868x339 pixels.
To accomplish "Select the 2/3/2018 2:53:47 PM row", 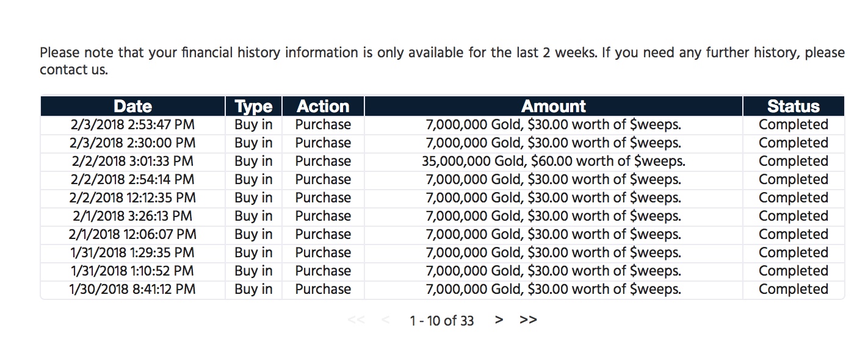I will click(443, 125).
